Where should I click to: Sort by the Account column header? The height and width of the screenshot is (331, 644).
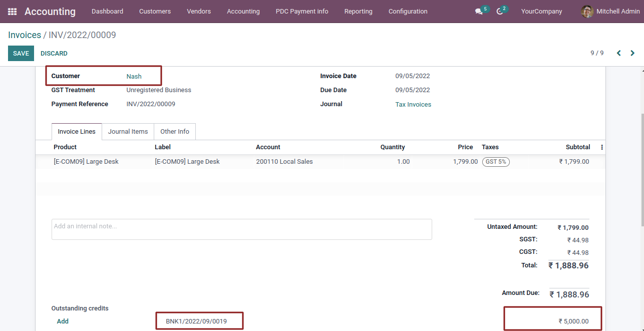tap(268, 147)
